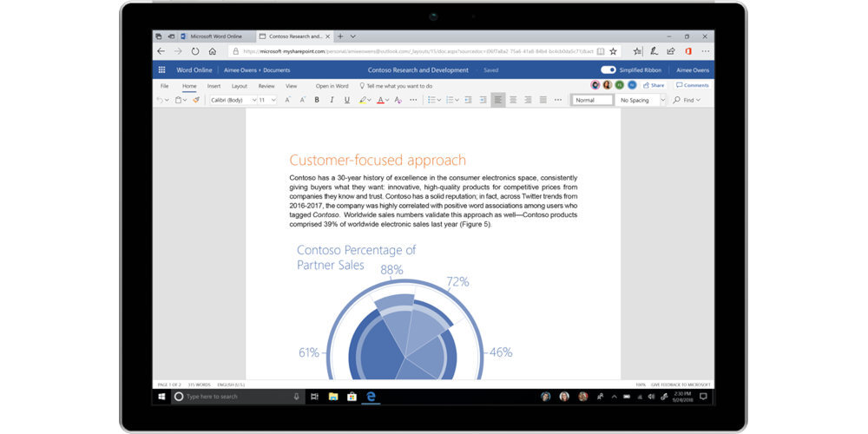
Task: Click the Open in Word link
Action: click(332, 86)
